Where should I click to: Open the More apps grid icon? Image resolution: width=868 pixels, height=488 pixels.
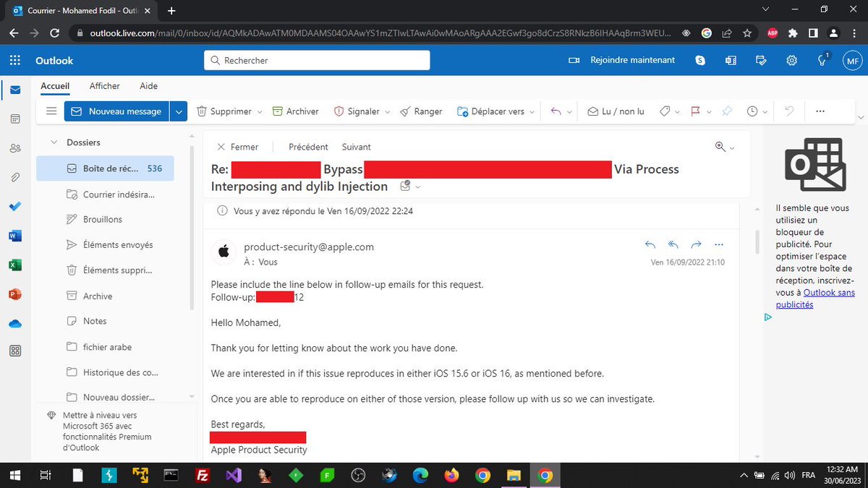pos(15,351)
